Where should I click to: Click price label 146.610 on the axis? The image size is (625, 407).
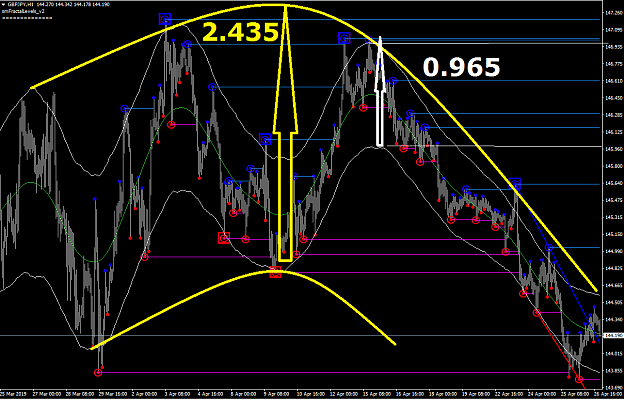614,81
